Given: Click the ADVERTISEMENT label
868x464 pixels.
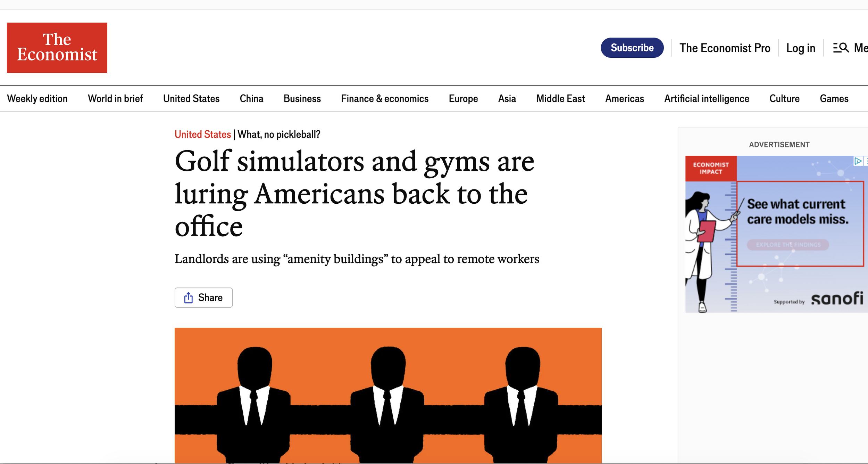Looking at the screenshot, I should tap(779, 145).
